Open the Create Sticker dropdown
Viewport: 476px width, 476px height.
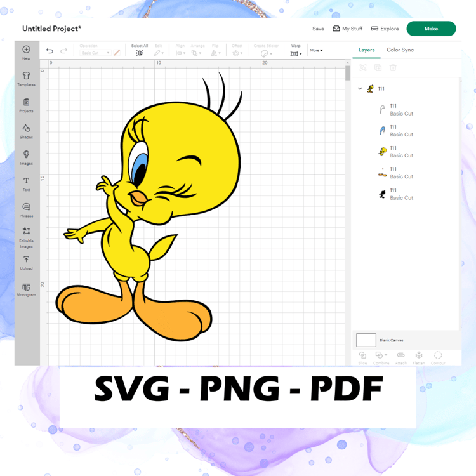(x=266, y=54)
